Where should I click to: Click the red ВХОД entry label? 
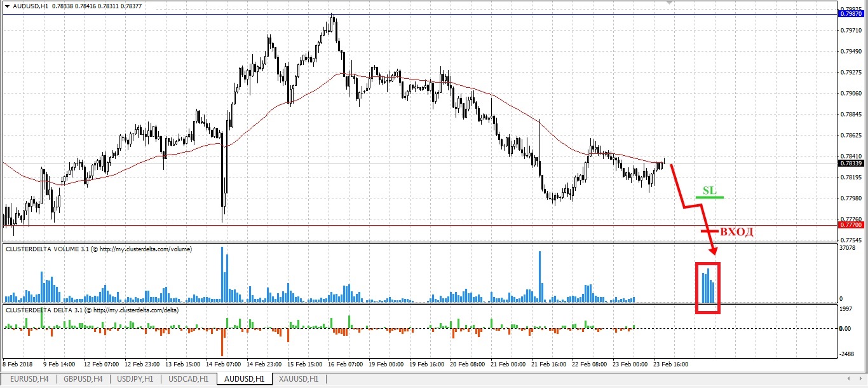(x=737, y=232)
